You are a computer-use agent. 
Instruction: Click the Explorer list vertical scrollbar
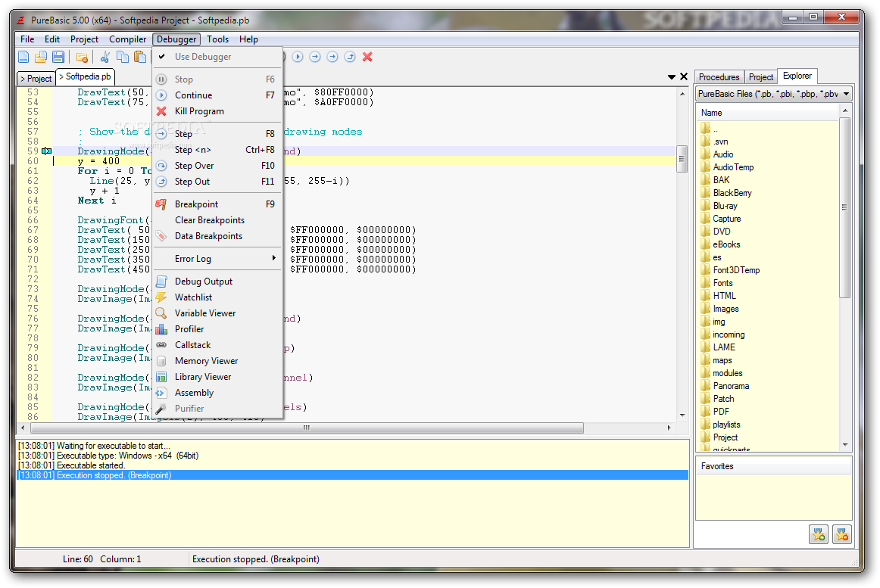click(x=845, y=207)
